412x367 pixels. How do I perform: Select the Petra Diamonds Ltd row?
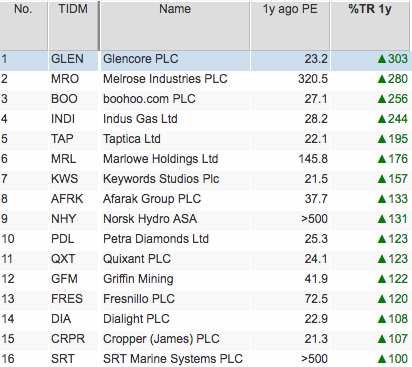pos(206,241)
